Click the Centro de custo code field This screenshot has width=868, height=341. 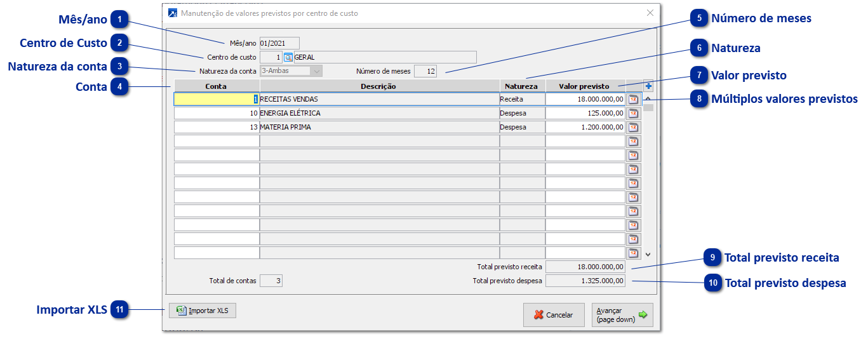pyautogui.click(x=271, y=57)
